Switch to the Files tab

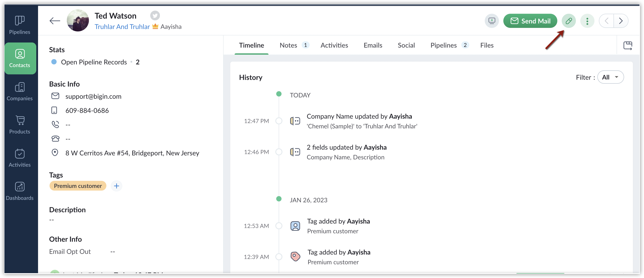pos(487,45)
